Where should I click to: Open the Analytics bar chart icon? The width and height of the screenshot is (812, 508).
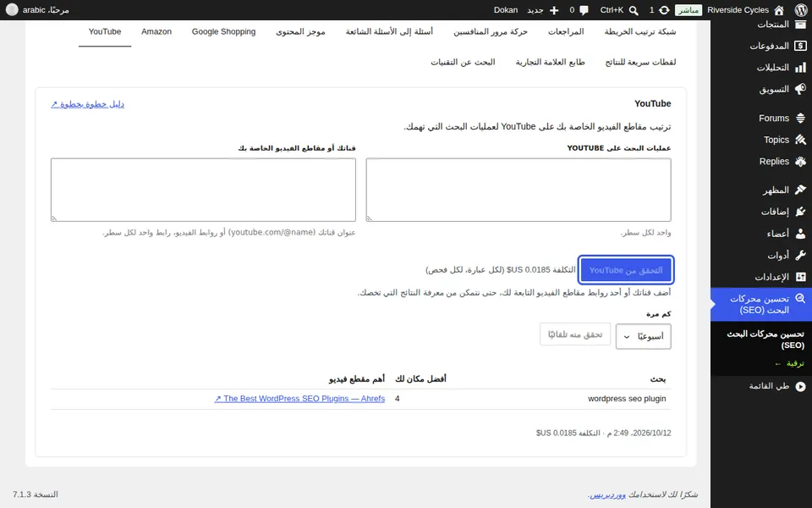point(801,68)
